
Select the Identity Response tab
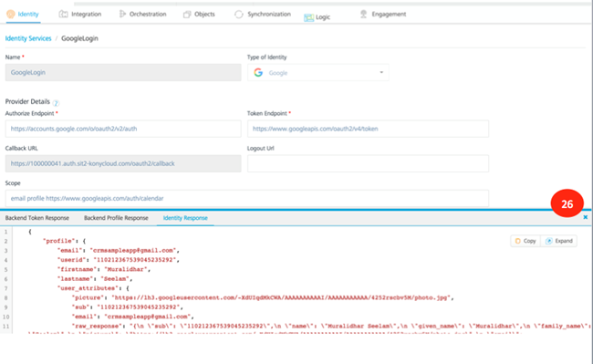185,218
